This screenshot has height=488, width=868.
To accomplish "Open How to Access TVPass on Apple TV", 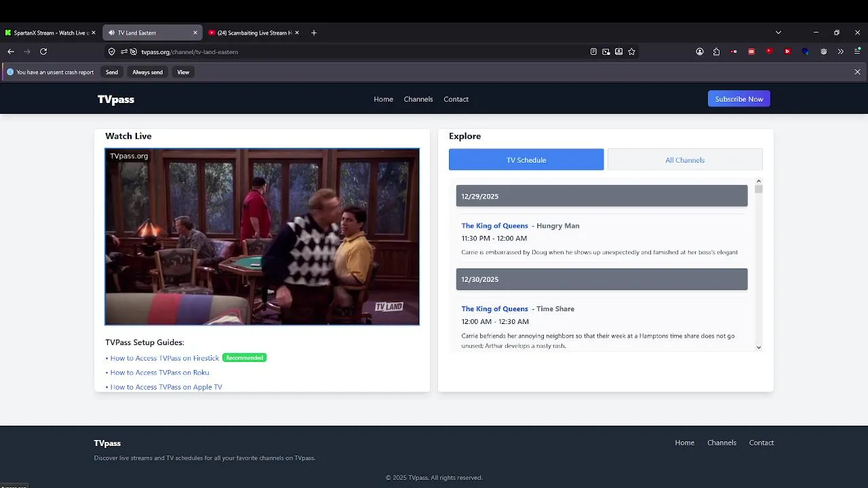I will coord(166,387).
